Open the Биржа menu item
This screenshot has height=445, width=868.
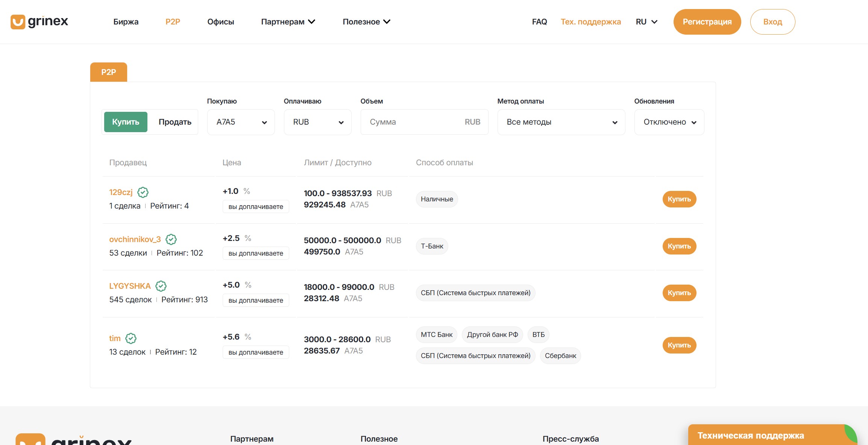[126, 22]
